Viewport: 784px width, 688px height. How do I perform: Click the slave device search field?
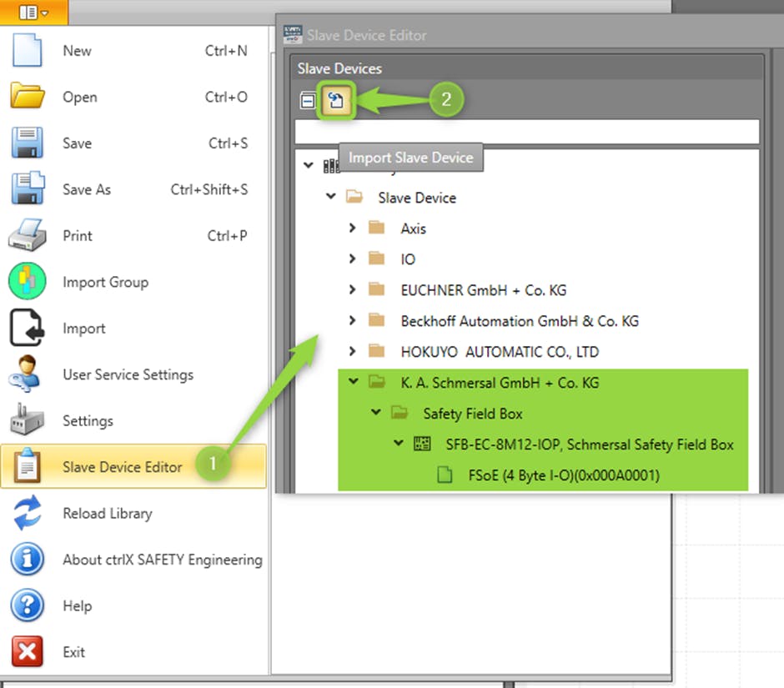[526, 132]
